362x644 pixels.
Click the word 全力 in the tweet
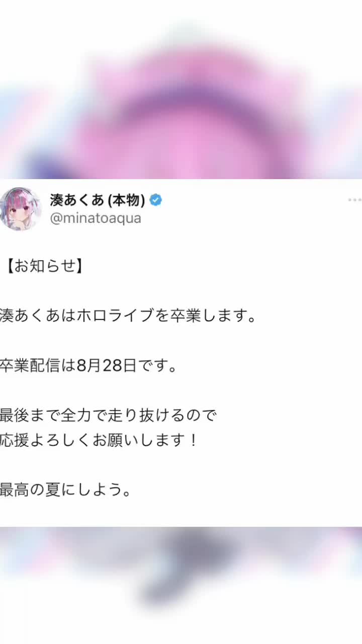point(75,416)
